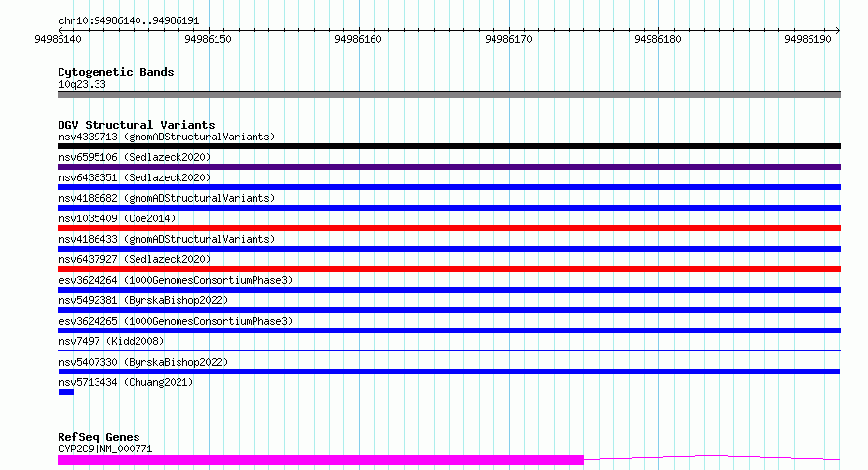Image resolution: width=868 pixels, height=470 pixels.
Task: Click the nsv4186433 gnomADStructuralVariants label
Action: (x=167, y=239)
